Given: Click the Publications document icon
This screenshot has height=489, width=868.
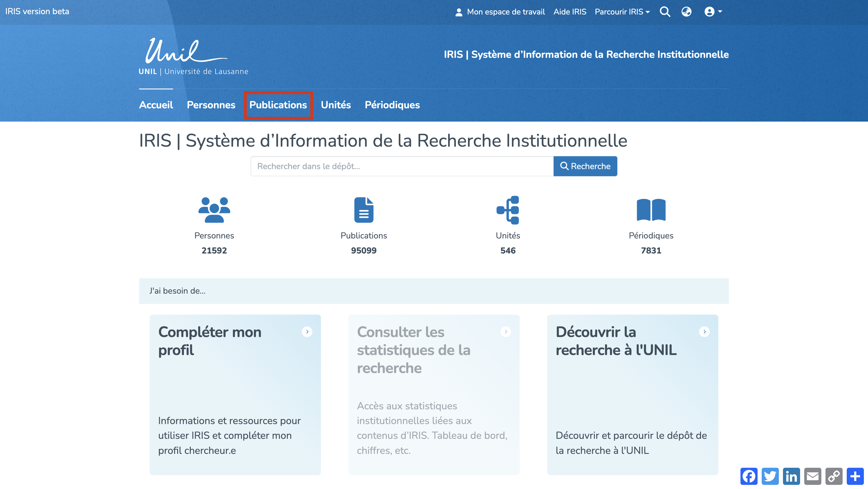Looking at the screenshot, I should [x=363, y=210].
